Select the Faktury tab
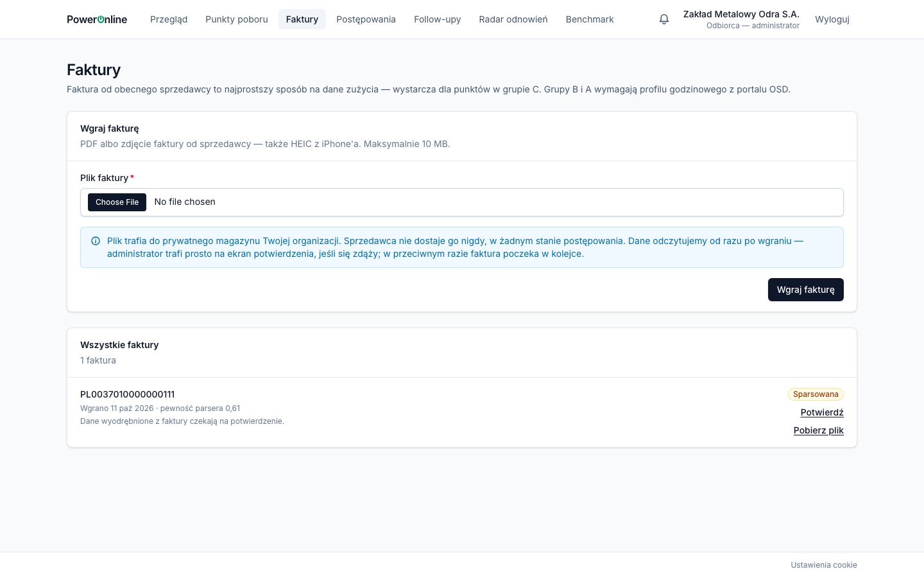Screen dimensions: 924x578 tap(302, 19)
